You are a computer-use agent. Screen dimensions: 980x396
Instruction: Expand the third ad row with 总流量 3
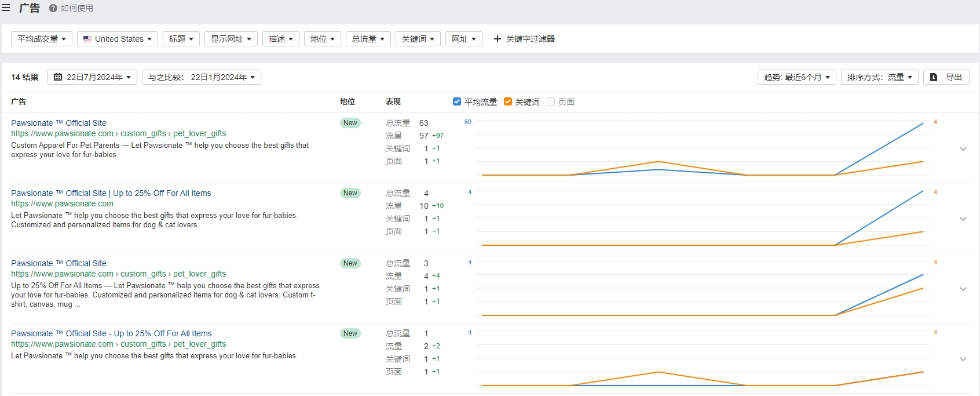963,289
